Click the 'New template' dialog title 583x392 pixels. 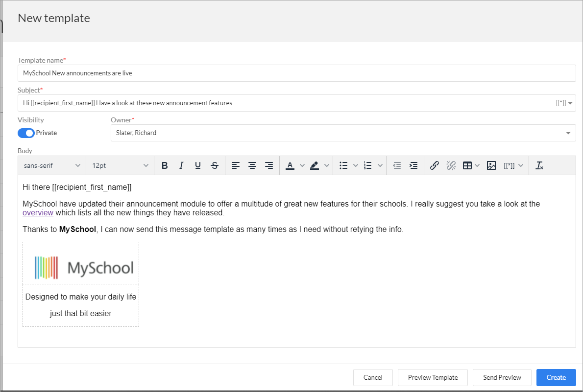click(x=54, y=18)
